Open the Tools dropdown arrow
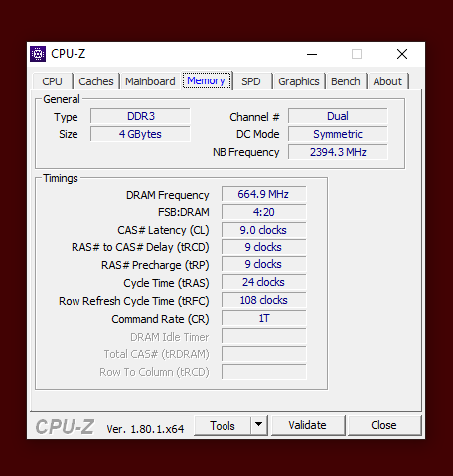Screen dimensions: 453x476 pyautogui.click(x=259, y=425)
